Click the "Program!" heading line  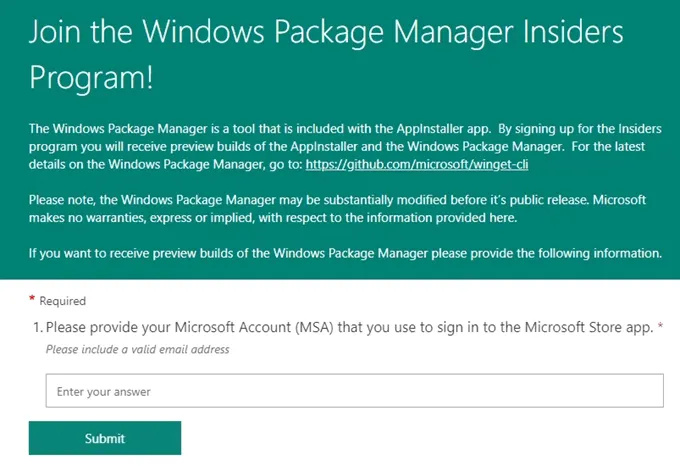[x=91, y=77]
